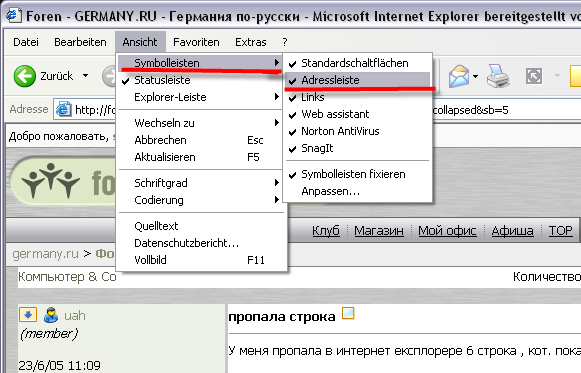Click the post icon after 'пропала строка'
Viewport: 581px width, 373px height.
click(348, 313)
